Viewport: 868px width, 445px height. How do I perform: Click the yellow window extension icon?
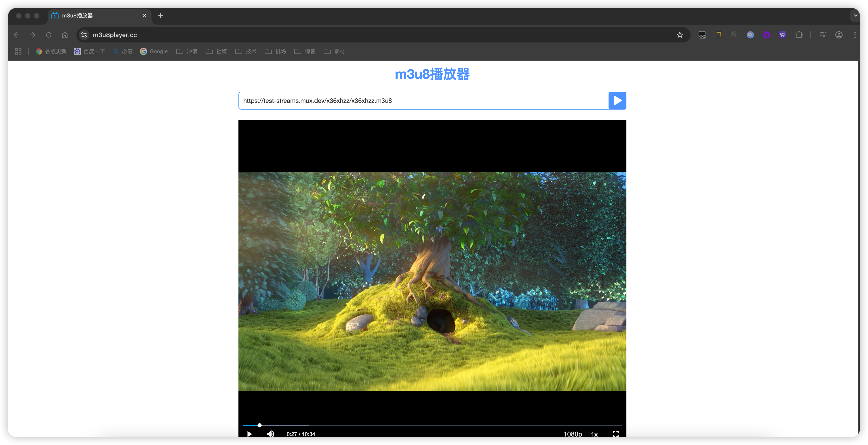pos(718,35)
